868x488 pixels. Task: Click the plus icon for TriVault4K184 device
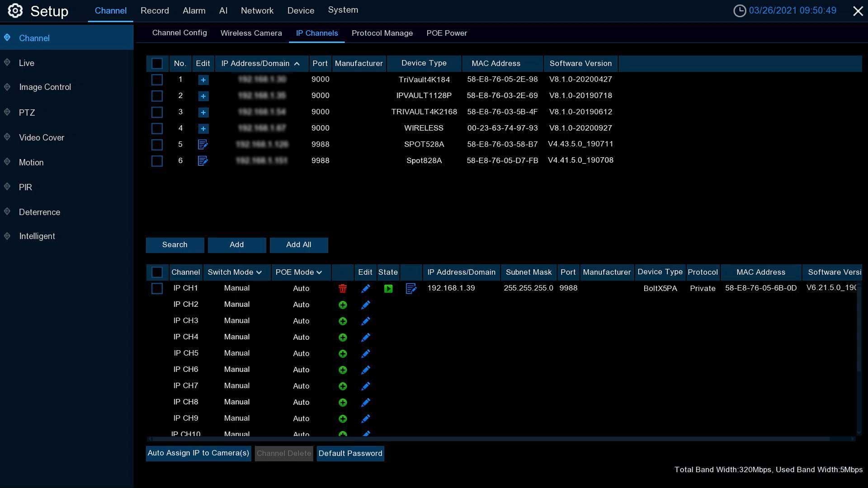point(203,80)
